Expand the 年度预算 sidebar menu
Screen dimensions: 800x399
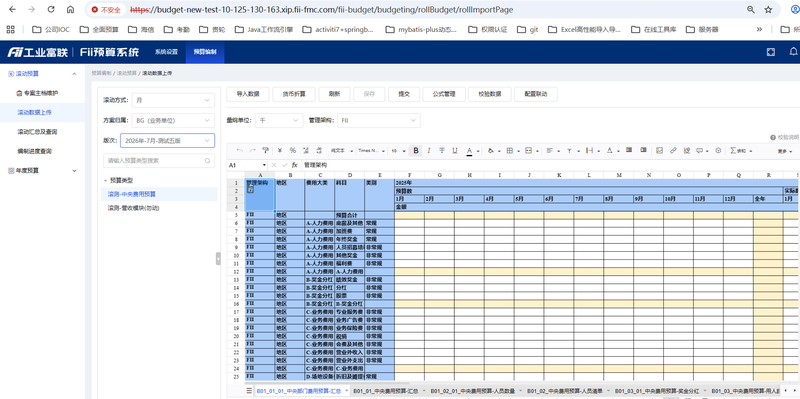74,170
